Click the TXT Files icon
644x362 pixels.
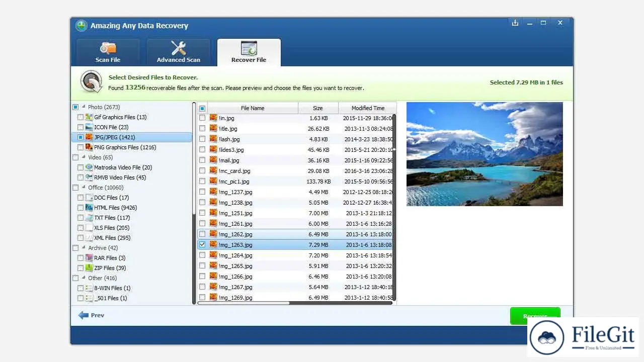click(89, 218)
